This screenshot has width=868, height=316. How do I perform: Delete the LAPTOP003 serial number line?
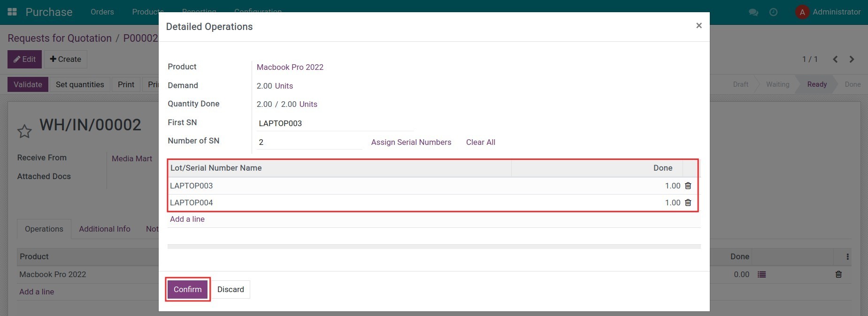(x=688, y=186)
